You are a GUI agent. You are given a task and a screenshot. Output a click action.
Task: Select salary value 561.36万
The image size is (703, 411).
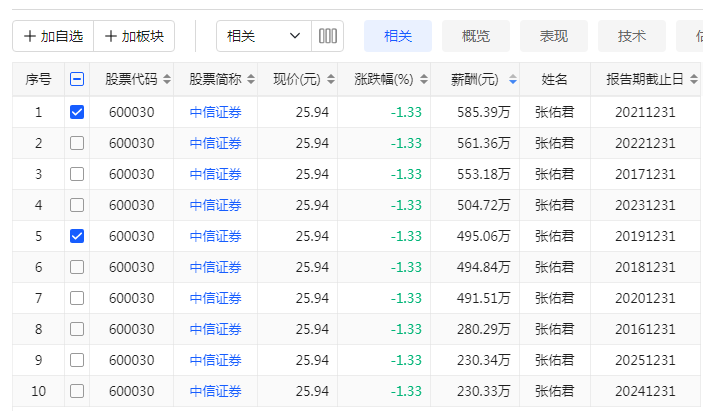click(484, 143)
